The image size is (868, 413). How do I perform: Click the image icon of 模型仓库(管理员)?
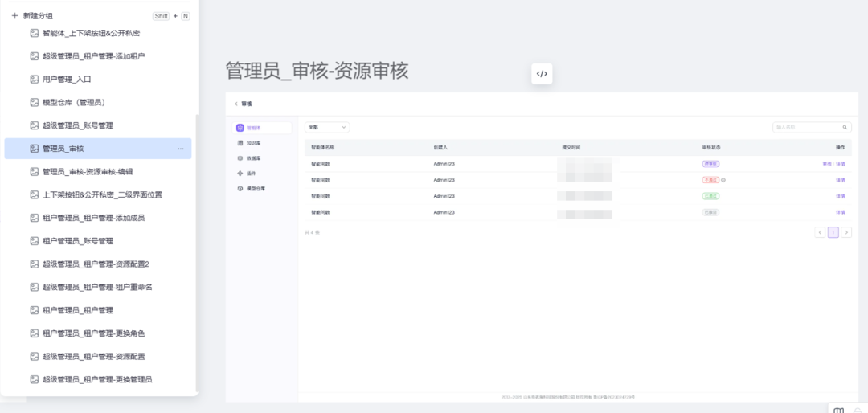coord(35,102)
